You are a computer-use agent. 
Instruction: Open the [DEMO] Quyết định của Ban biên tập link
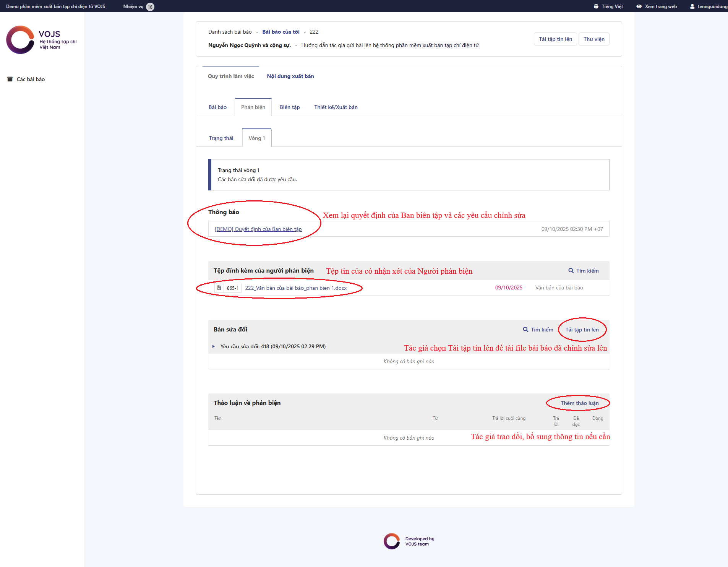[x=258, y=229]
